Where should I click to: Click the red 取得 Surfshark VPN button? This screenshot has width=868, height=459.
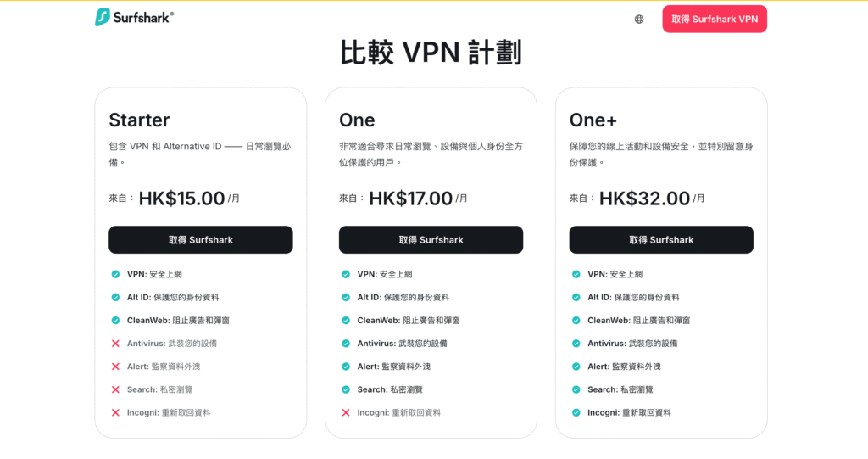[715, 19]
